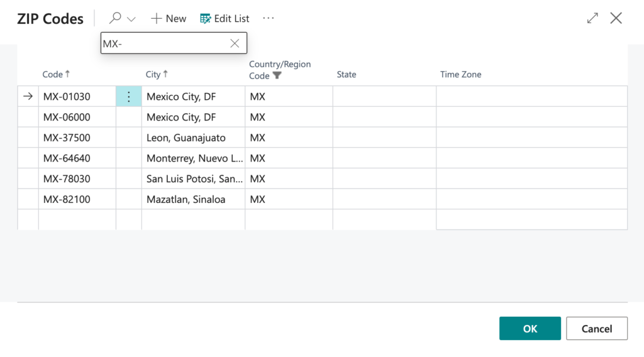Click the Cancel button
The width and height of the screenshot is (644, 357).
tap(596, 328)
